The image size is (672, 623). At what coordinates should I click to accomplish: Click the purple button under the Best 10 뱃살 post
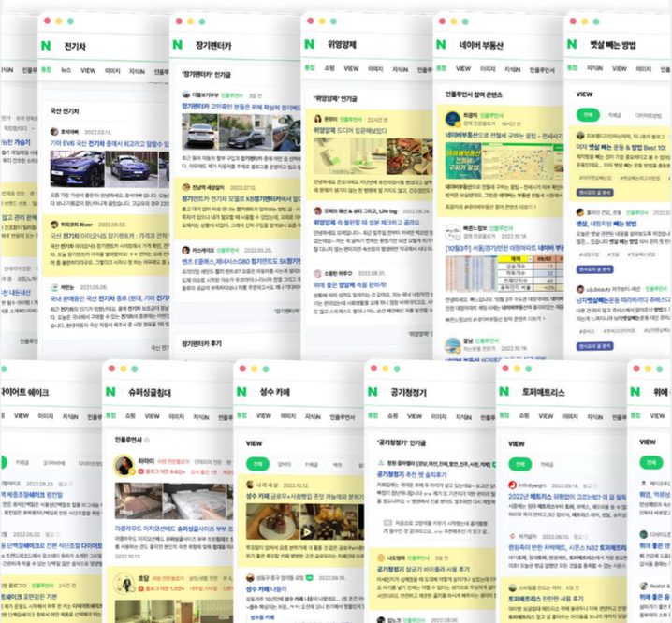click(x=594, y=193)
